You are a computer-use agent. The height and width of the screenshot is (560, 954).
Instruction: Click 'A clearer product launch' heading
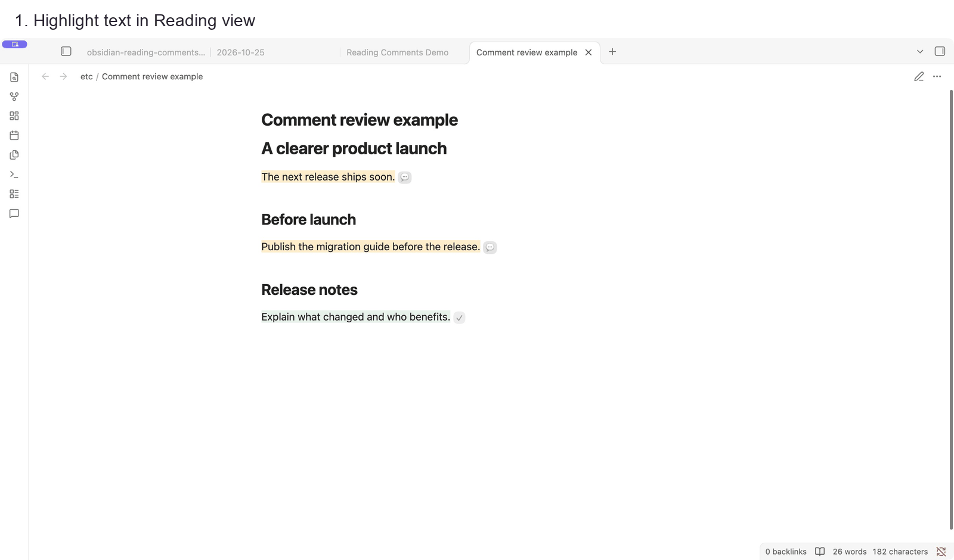tap(354, 148)
